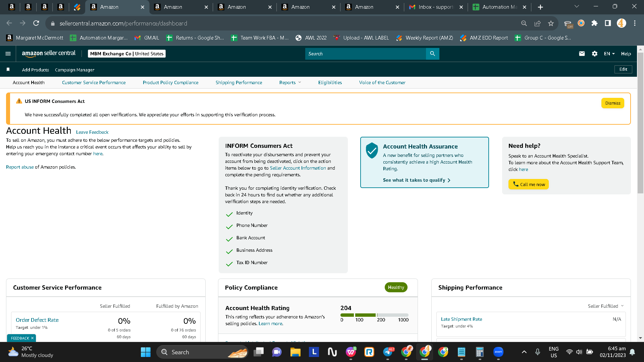Open the AMZ EOD Report bookmark

tap(484, 38)
